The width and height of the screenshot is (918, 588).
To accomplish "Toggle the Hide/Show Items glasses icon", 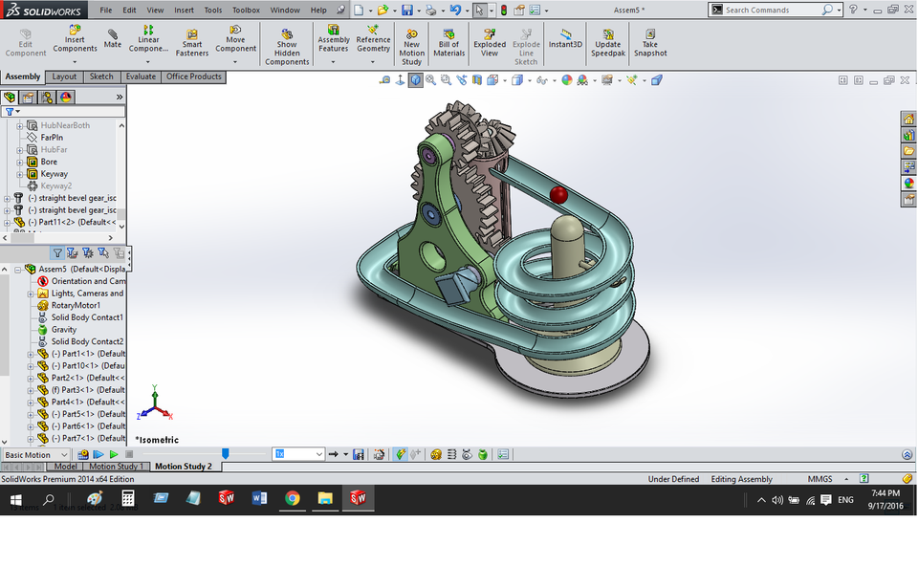I will point(541,80).
